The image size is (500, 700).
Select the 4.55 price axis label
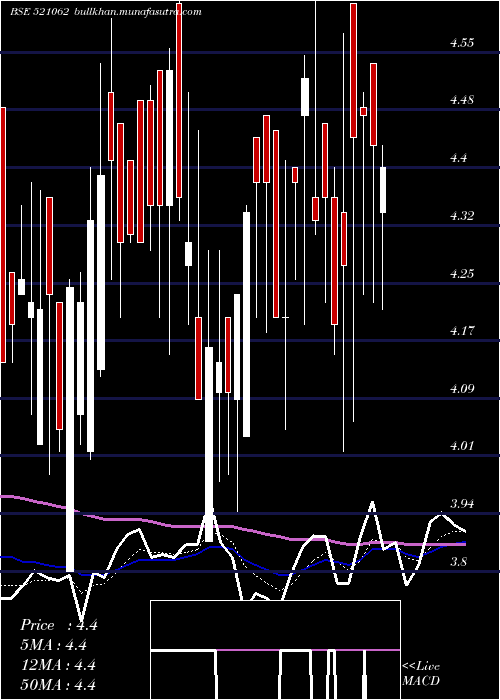[x=462, y=43]
